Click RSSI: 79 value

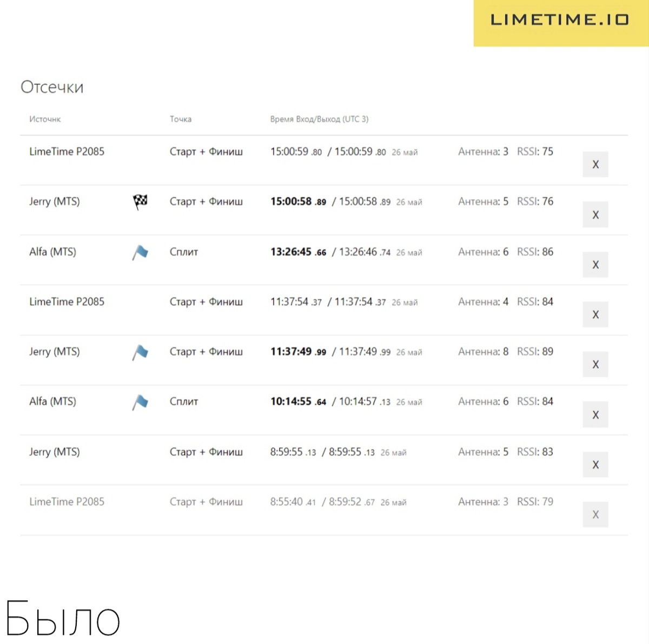pyautogui.click(x=535, y=502)
